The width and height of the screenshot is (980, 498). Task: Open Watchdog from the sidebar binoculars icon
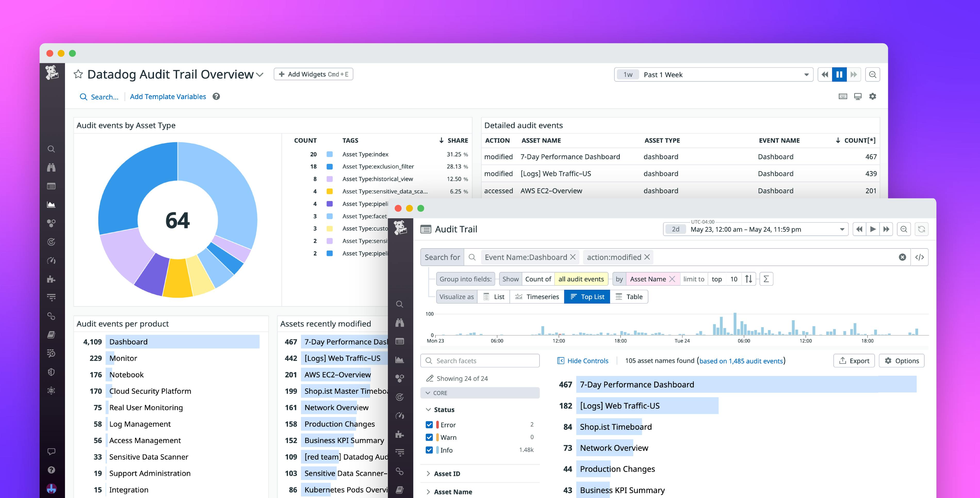point(52,167)
